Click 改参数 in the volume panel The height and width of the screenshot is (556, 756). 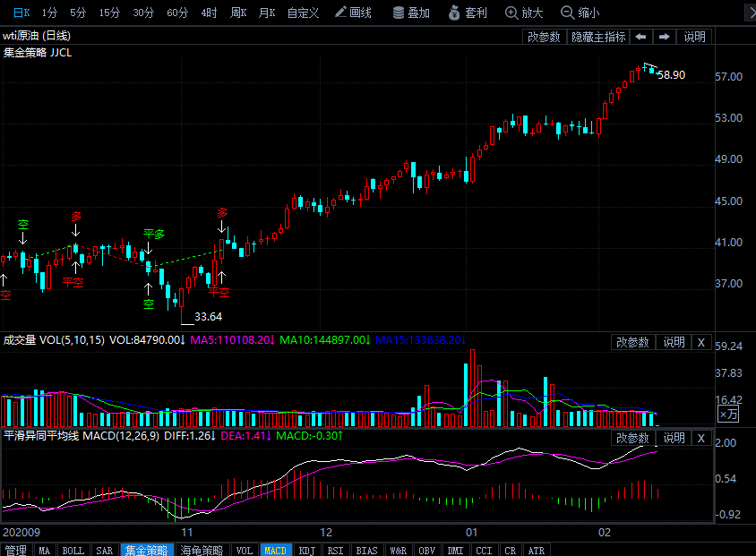coord(633,342)
